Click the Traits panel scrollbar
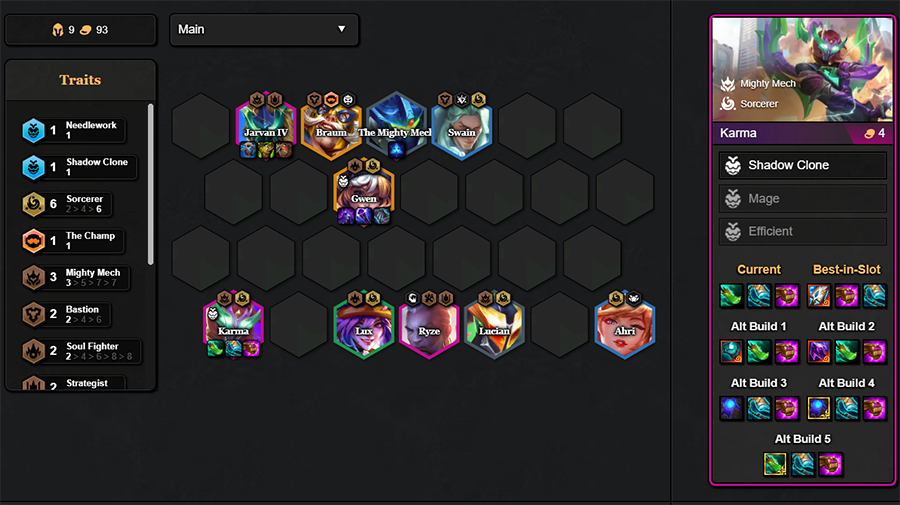 (x=150, y=184)
